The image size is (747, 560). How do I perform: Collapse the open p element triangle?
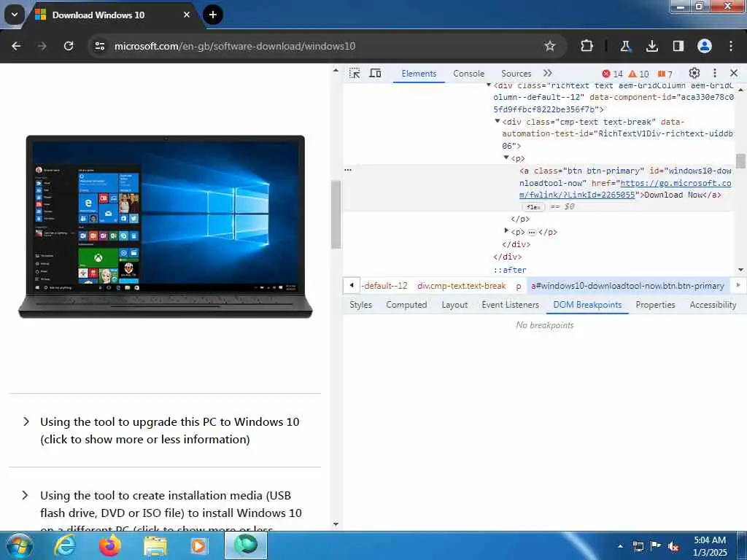506,157
